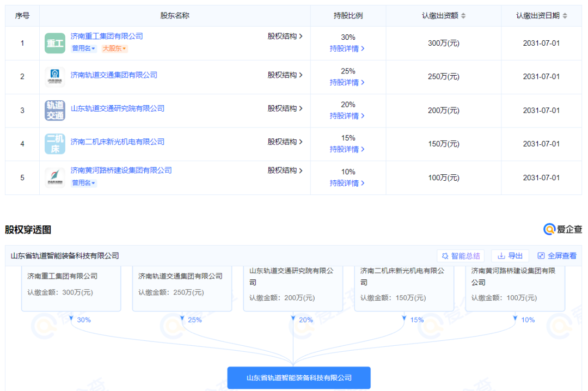Open 股权结构 for 济南重工集团有限公司
This screenshot has width=588, height=391.
pos(285,36)
